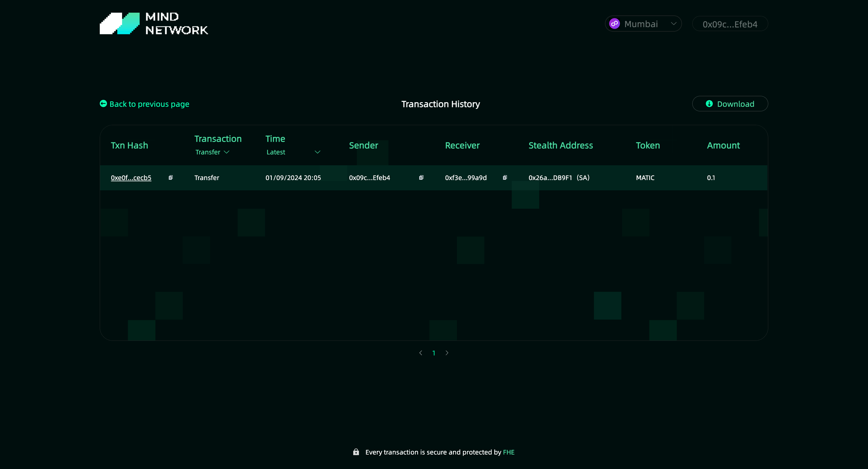Screen dimensions: 868x469
Task: Select page 1 in pagination
Action: pyautogui.click(x=434, y=353)
